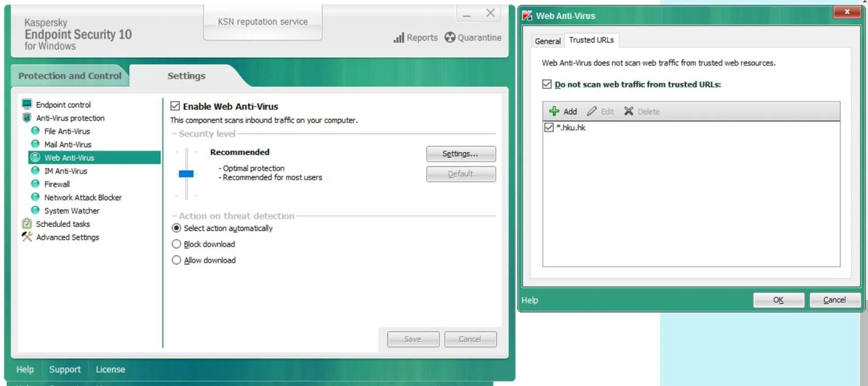Click the pencil Edit icon

[x=591, y=111]
